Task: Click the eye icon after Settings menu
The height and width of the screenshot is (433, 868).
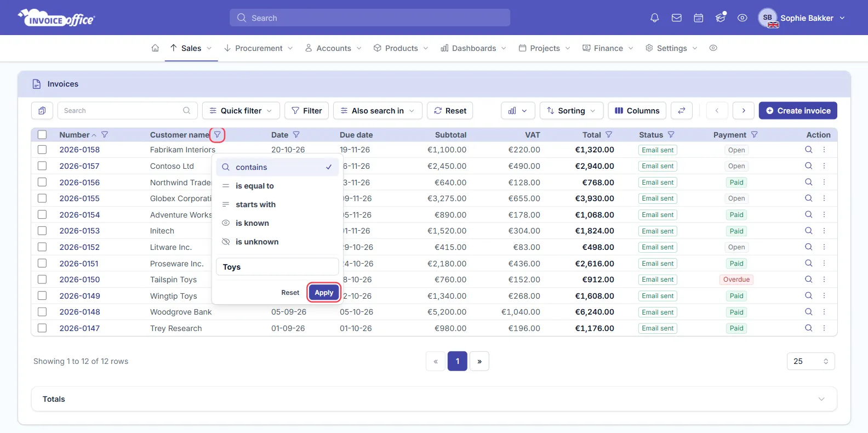Action: [713, 48]
